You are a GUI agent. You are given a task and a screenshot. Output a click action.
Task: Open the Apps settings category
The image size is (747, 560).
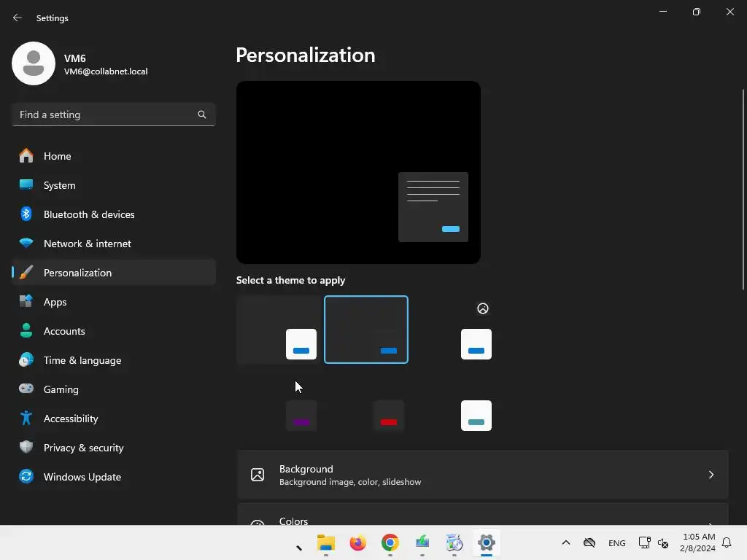113,302
